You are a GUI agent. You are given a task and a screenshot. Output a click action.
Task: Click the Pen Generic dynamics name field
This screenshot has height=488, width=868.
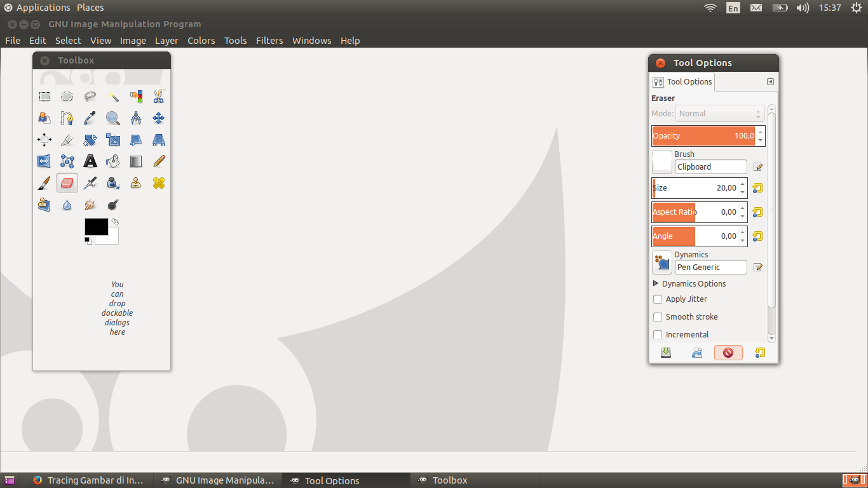tap(711, 268)
